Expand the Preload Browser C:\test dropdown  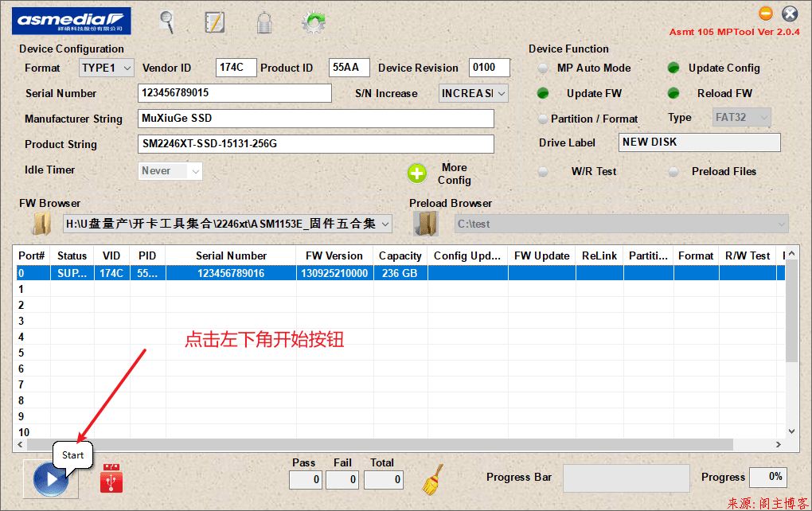point(782,224)
